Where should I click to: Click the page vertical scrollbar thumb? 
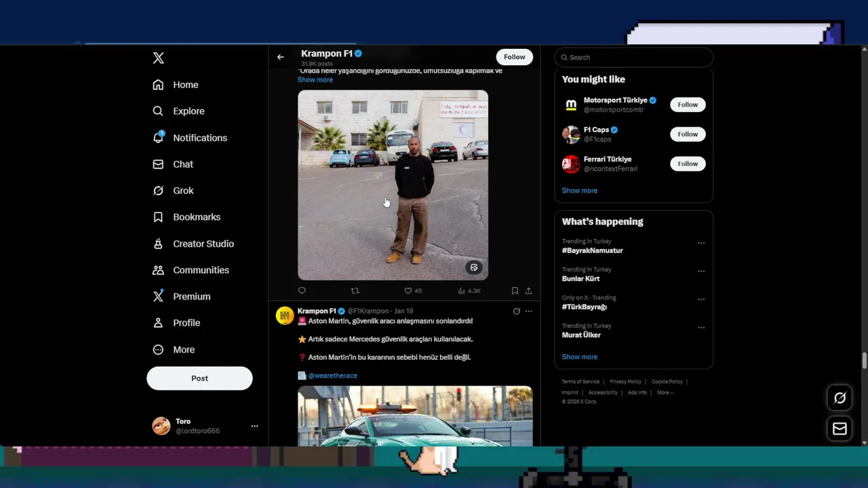(x=864, y=361)
